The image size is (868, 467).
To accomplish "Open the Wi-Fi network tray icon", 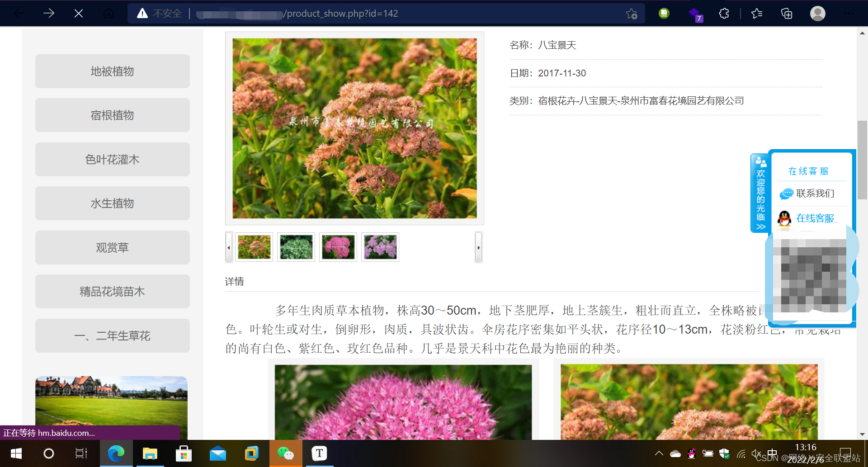I will coord(741,453).
